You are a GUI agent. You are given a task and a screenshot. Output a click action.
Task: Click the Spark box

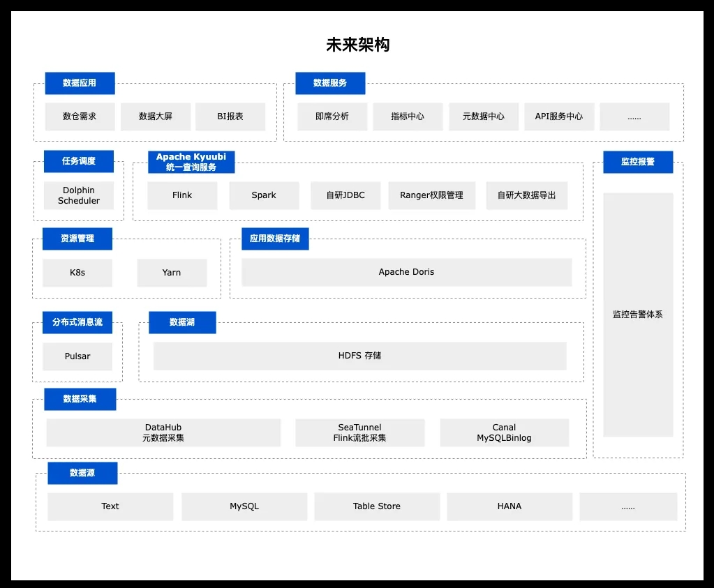264,195
